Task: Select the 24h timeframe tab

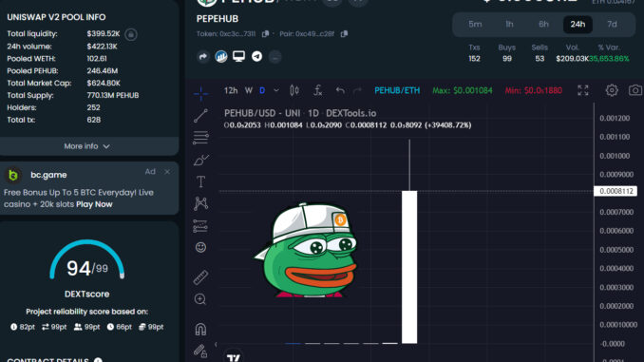Action: [x=578, y=25]
